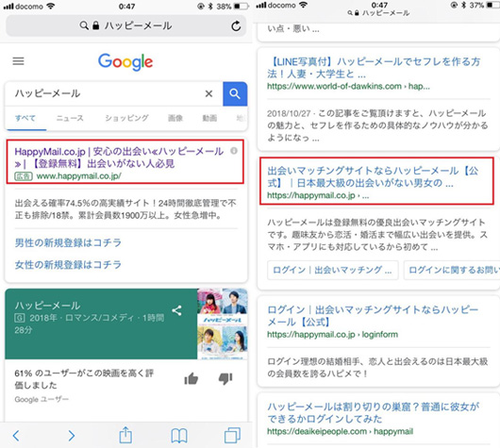Open 女性の新規登録はコチラ link
Screen dimensions: 500x448
coord(68,265)
